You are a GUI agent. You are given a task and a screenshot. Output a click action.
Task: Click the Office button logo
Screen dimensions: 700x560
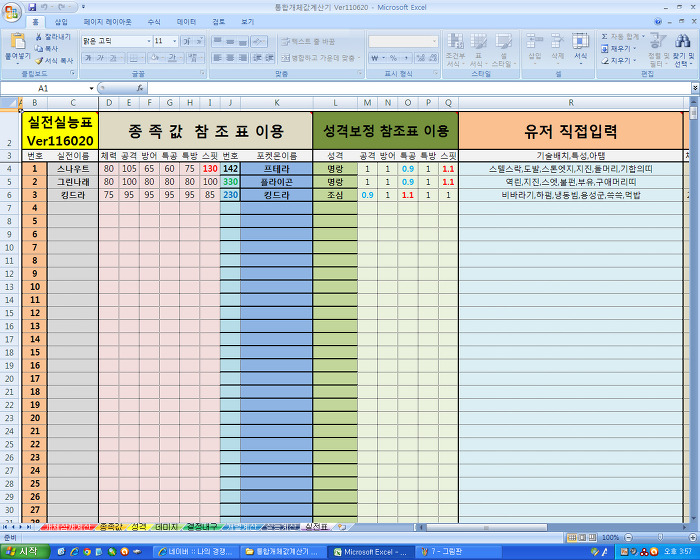pyautogui.click(x=12, y=12)
